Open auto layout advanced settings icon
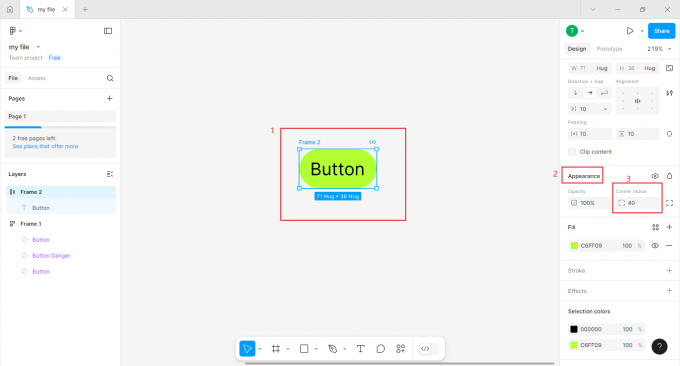Image resolution: width=680 pixels, height=366 pixels. (670, 93)
